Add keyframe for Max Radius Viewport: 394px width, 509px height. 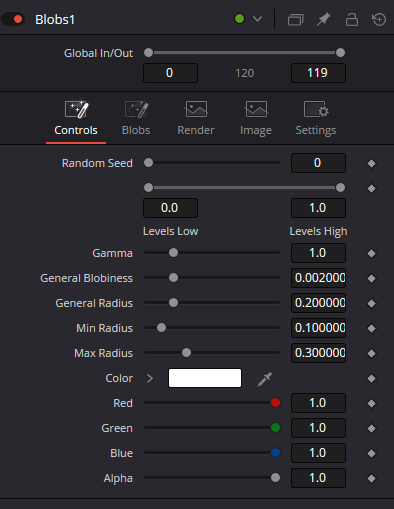pyautogui.click(x=371, y=353)
